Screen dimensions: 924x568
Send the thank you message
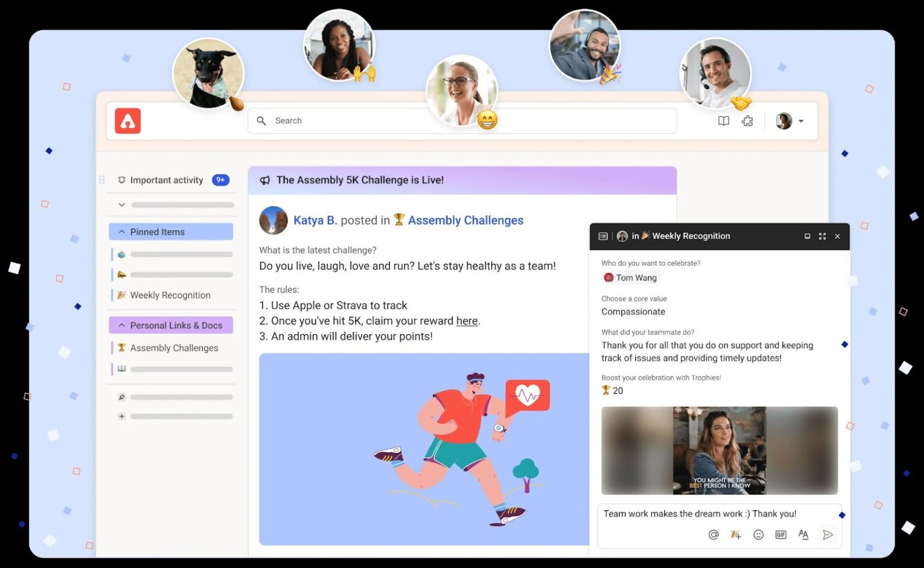828,534
